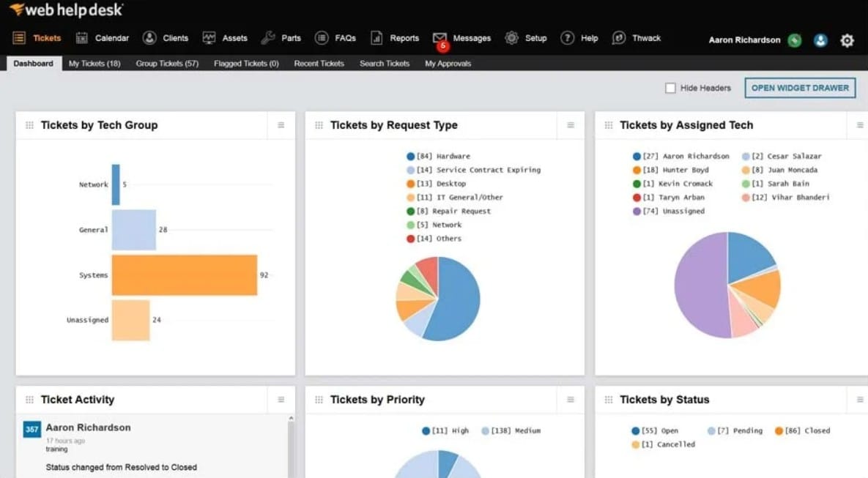Image resolution: width=868 pixels, height=478 pixels.
Task: Open the Tickets by Assigned Tech widget menu
Action: pyautogui.click(x=860, y=125)
